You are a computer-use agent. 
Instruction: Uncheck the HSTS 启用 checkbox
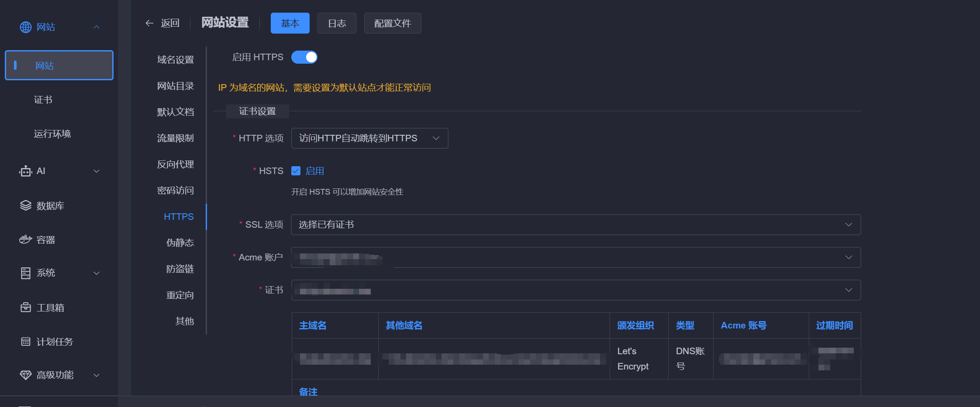[296, 171]
